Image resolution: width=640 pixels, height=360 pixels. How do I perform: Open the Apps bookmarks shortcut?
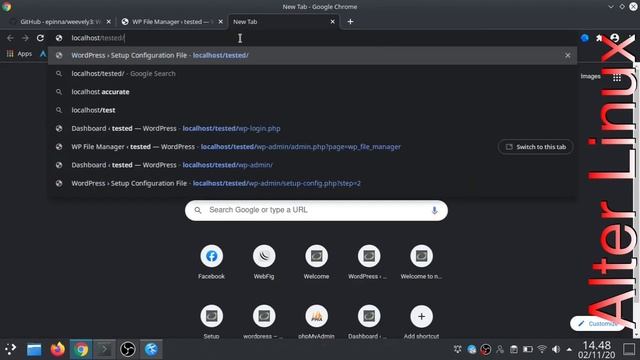point(19,53)
